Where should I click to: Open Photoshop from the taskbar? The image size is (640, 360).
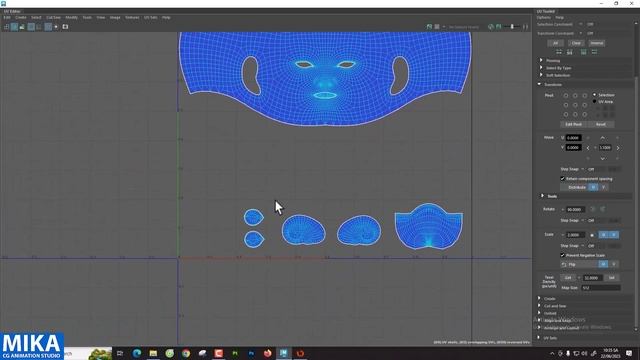[x=251, y=353]
